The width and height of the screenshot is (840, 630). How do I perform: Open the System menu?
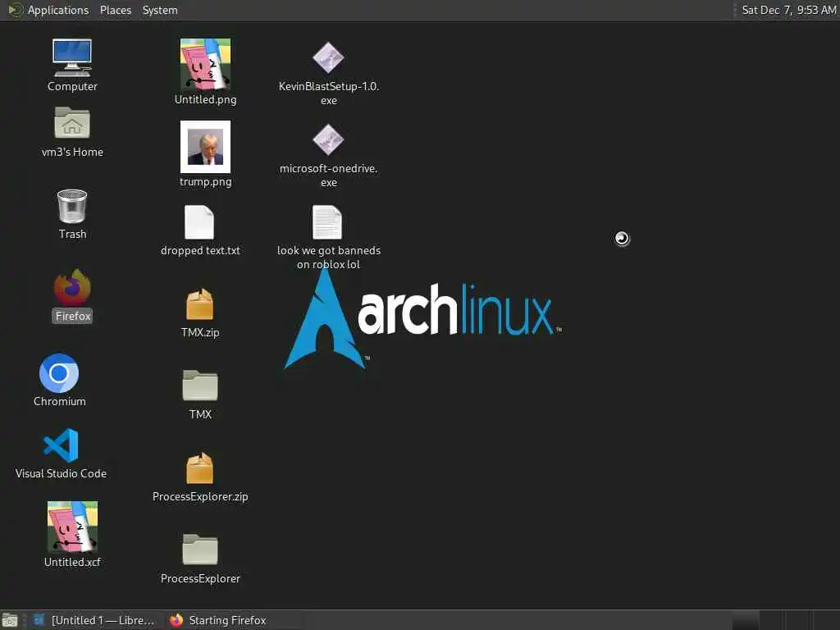pyautogui.click(x=160, y=10)
